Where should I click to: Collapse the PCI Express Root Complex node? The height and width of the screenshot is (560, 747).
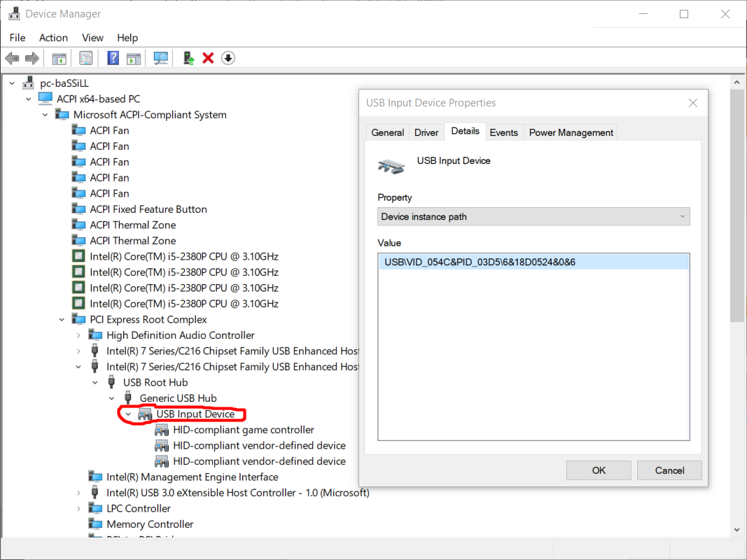point(62,319)
